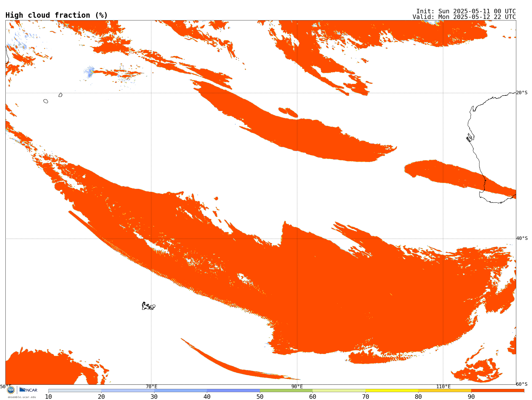Click the '20°S' latitude label
Viewport: 532px width, 400px height.
522,93
